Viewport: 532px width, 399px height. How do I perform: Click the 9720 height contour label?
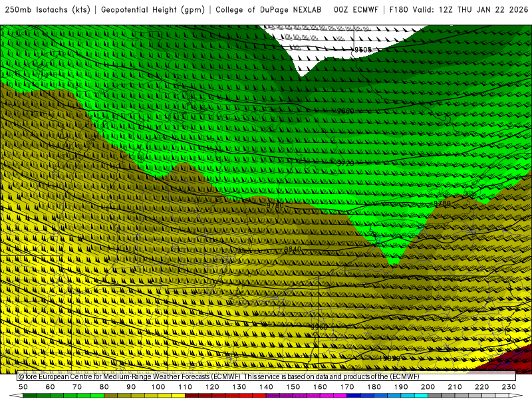[x=345, y=164]
